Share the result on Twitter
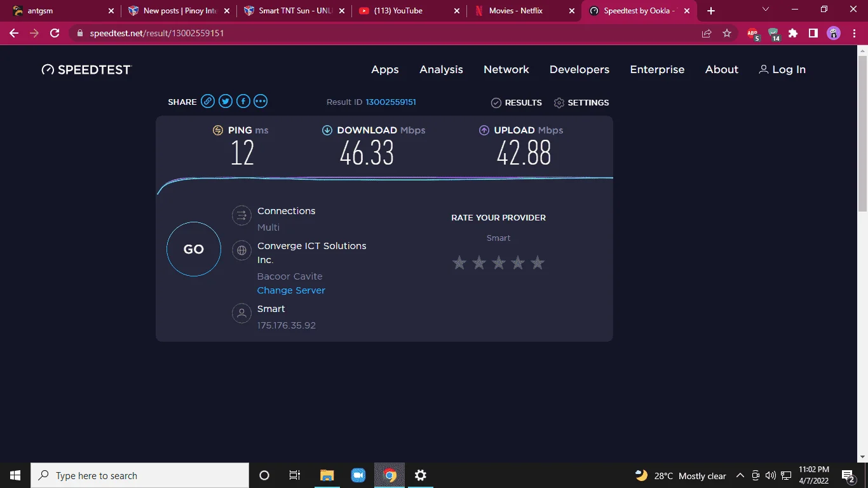Viewport: 868px width, 488px height. pos(226,101)
